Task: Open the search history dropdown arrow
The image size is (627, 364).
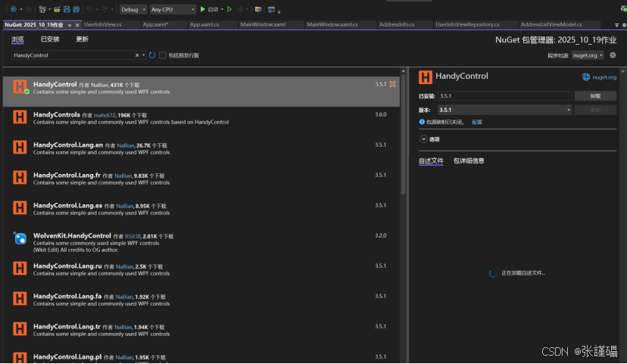Action: tap(144, 55)
